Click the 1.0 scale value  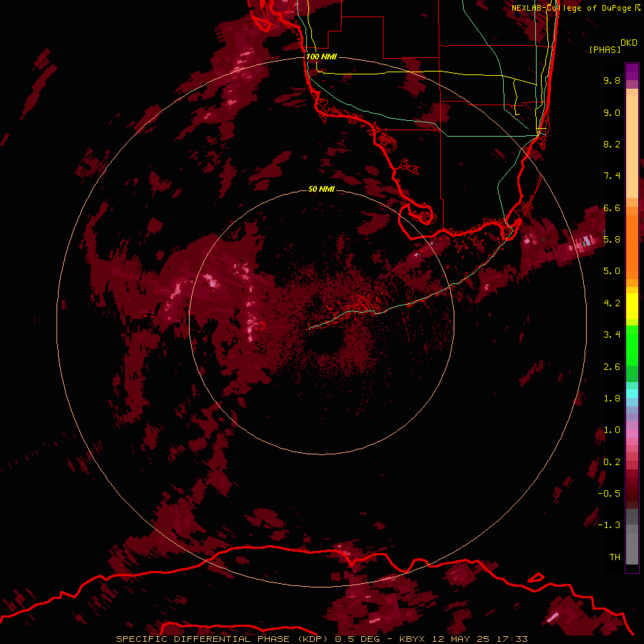[612, 430]
